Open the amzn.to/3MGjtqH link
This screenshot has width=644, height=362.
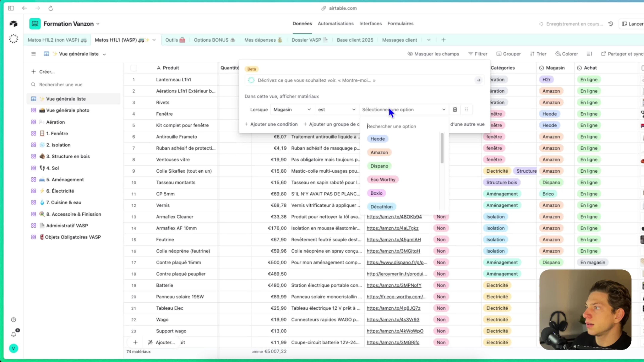point(393,251)
